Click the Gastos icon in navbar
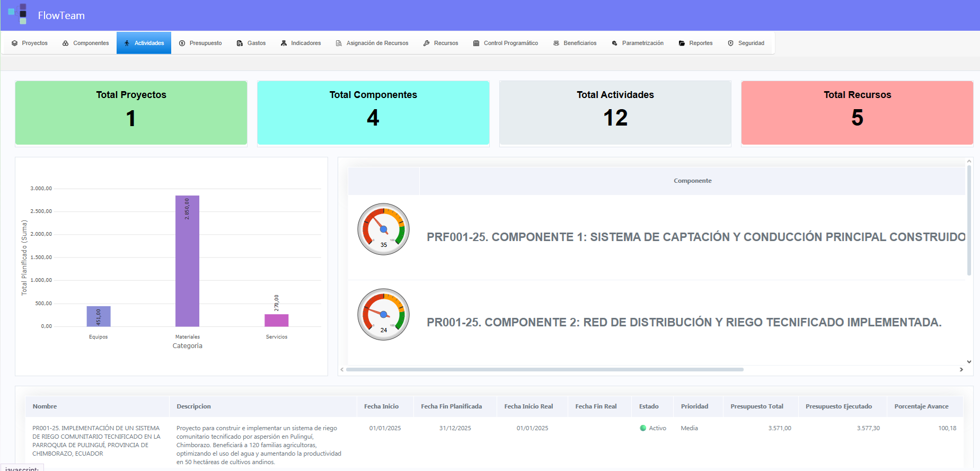Screen dimensions: 980x471 click(x=240, y=43)
